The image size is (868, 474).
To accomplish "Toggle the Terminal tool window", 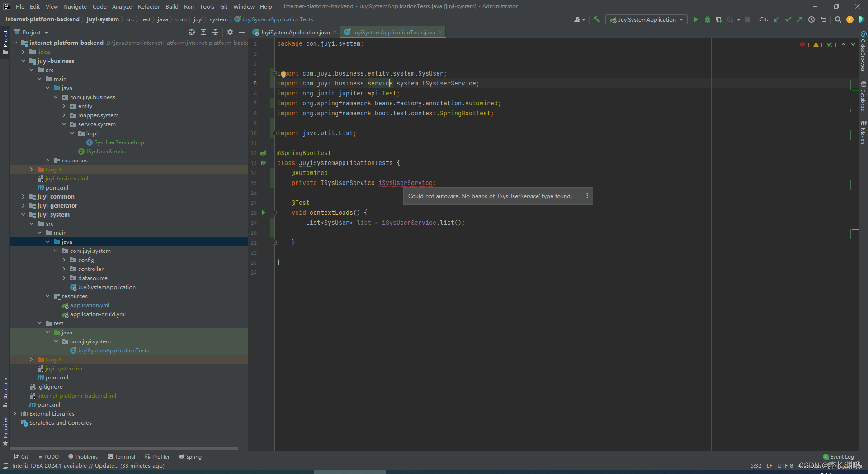I will (121, 456).
